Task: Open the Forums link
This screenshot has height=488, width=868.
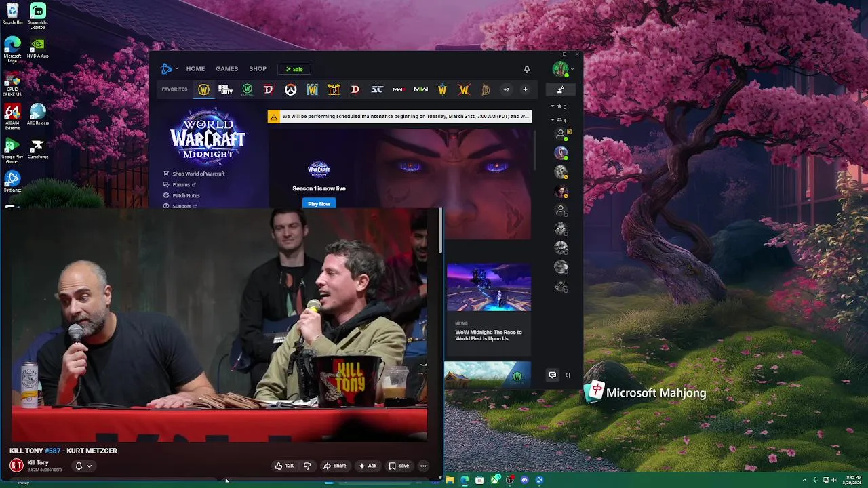Action: tap(180, 184)
